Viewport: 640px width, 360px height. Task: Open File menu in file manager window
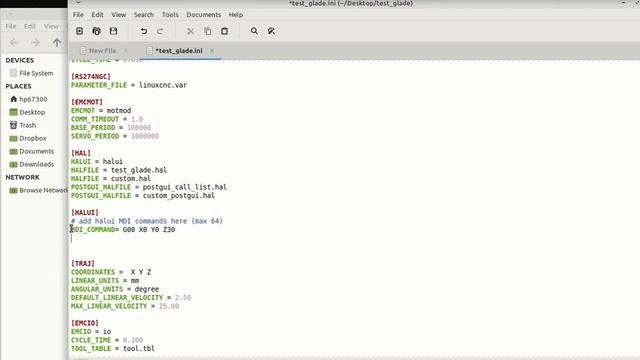coord(11,26)
